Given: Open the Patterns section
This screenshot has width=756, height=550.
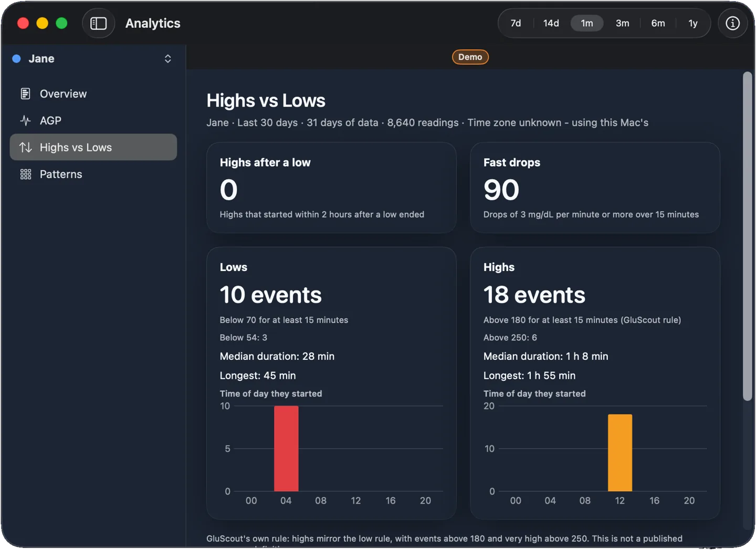Looking at the screenshot, I should click(x=93, y=174).
